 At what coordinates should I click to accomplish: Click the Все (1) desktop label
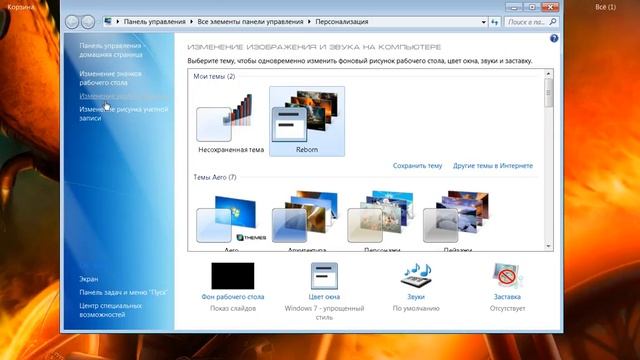pos(605,7)
